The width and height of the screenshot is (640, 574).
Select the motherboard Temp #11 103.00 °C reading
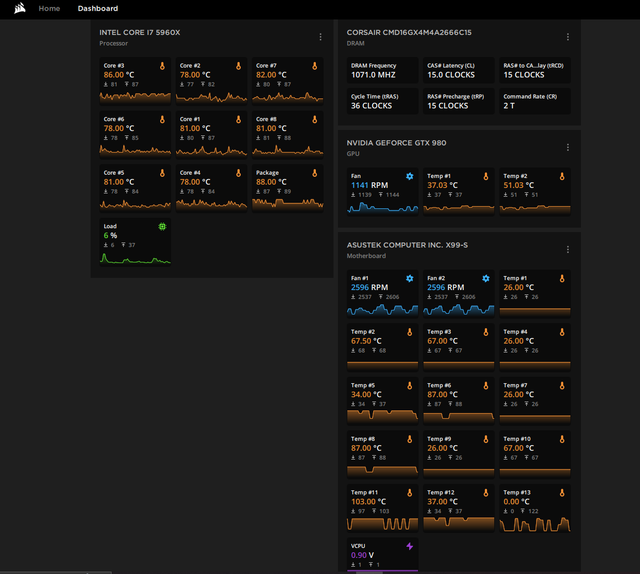[369, 502]
